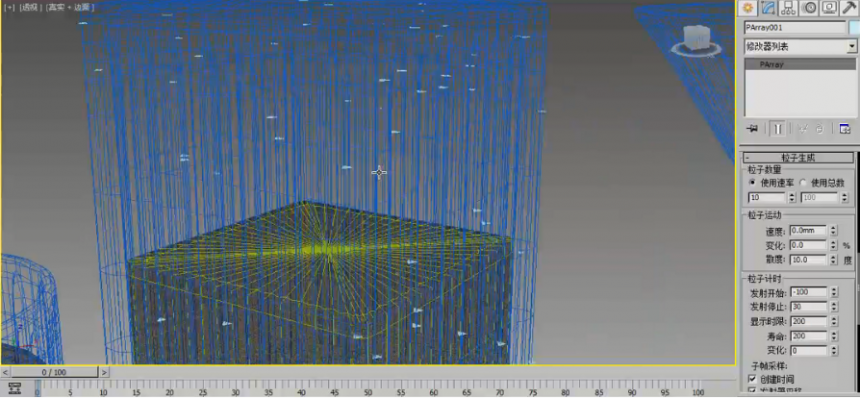Adjust the 寿命 spinner arrows
Viewport: 860px width, 398px height.
834,336
